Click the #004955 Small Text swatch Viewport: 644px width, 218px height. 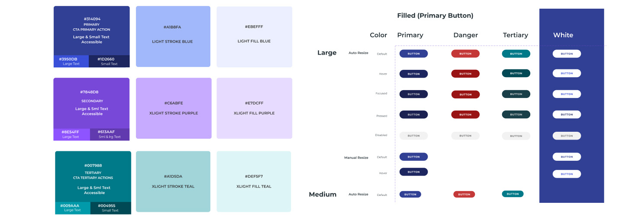(x=110, y=208)
